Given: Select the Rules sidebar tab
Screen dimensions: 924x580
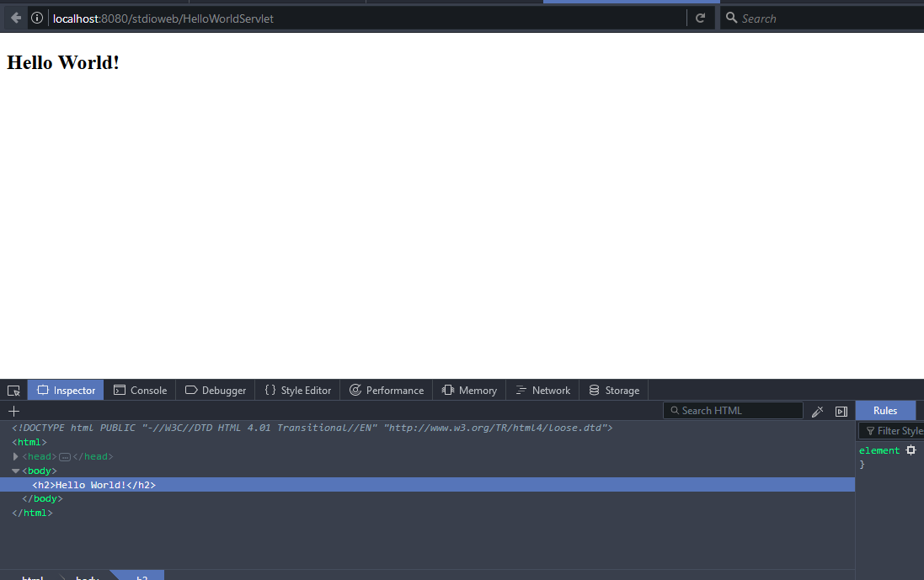Looking at the screenshot, I should point(885,411).
